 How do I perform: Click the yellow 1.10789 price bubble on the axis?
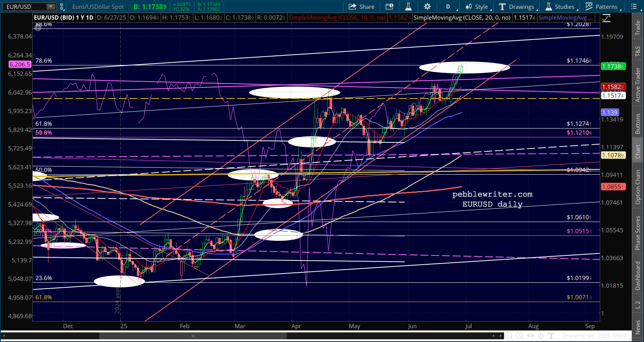pos(613,155)
